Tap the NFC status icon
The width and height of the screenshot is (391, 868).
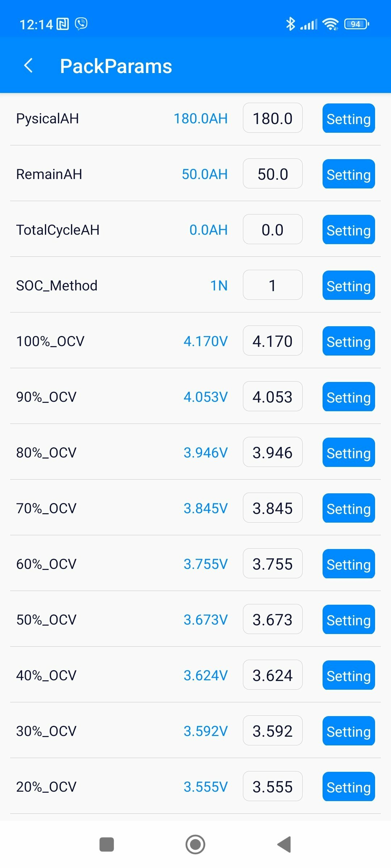(x=63, y=24)
